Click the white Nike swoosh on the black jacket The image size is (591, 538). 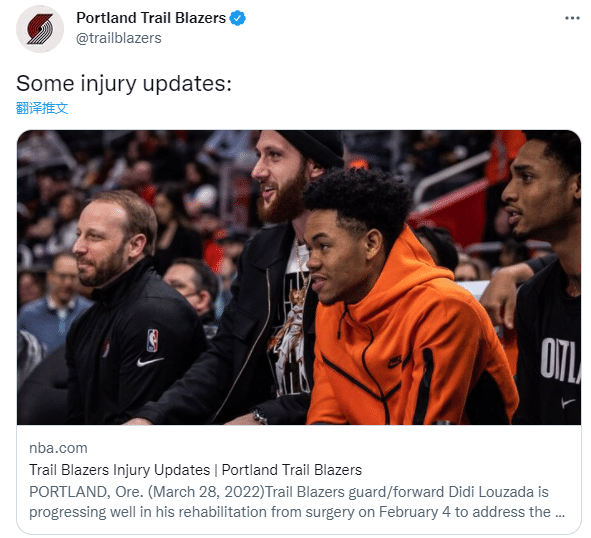150,362
